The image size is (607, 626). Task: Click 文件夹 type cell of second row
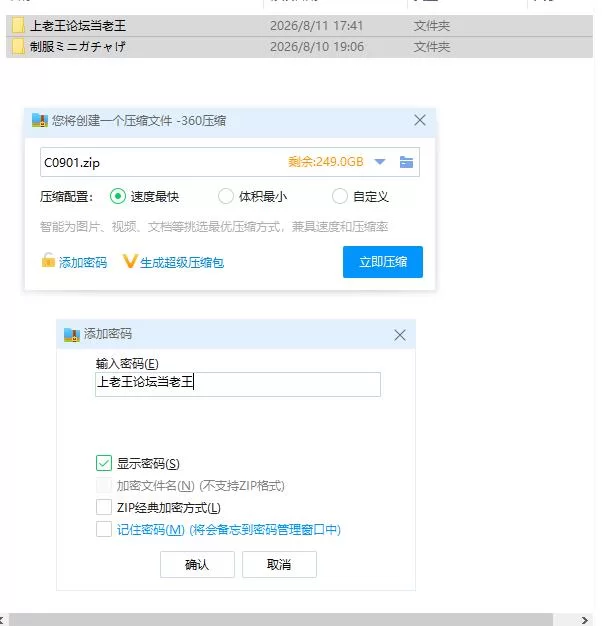pyautogui.click(x=432, y=47)
